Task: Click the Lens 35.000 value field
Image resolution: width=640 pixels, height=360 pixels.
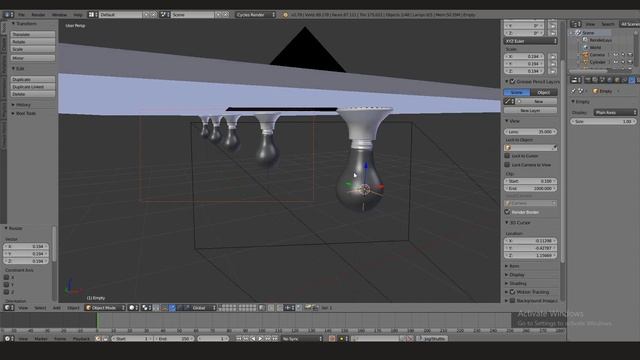Action: 531,132
